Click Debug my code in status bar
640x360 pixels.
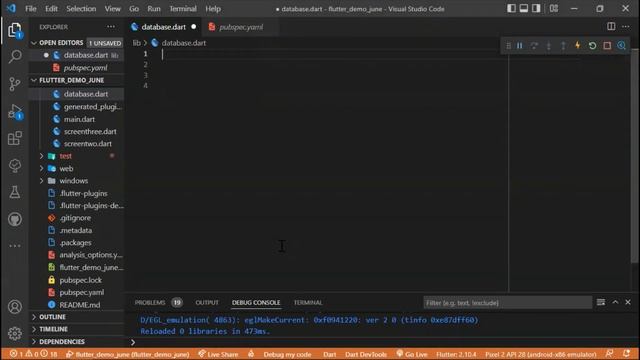(287, 354)
